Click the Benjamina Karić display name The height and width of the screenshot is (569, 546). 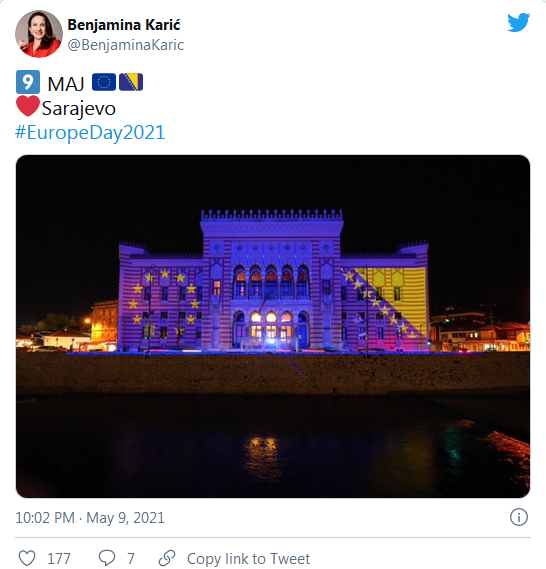(124, 25)
